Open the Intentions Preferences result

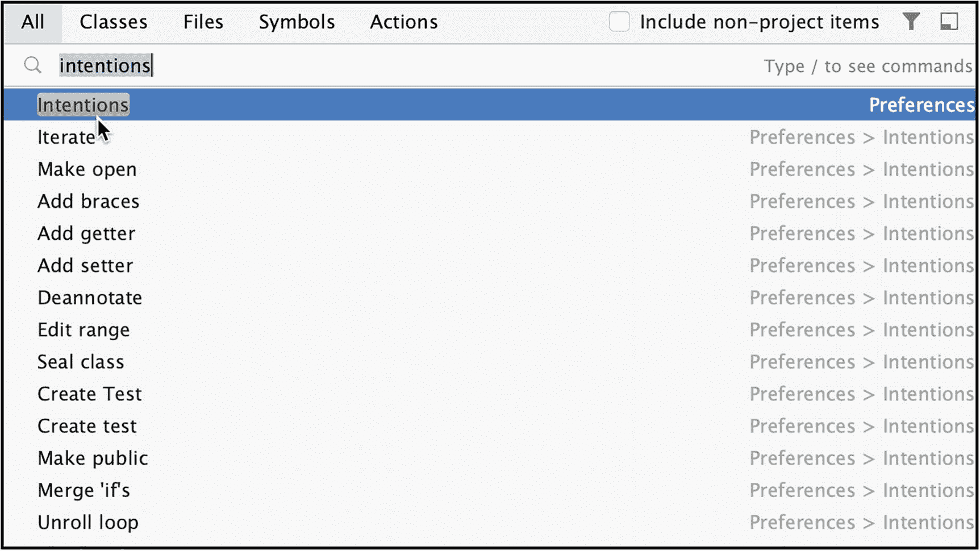pos(490,105)
